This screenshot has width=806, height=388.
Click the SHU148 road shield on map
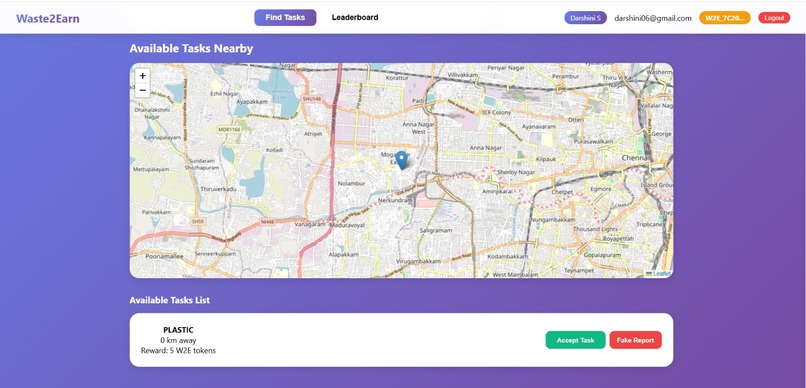coord(312,99)
